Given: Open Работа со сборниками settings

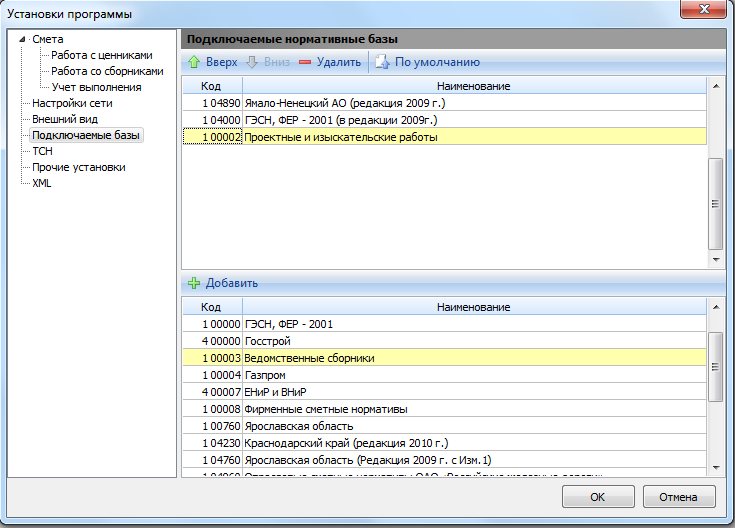Looking at the screenshot, I should [x=107, y=71].
